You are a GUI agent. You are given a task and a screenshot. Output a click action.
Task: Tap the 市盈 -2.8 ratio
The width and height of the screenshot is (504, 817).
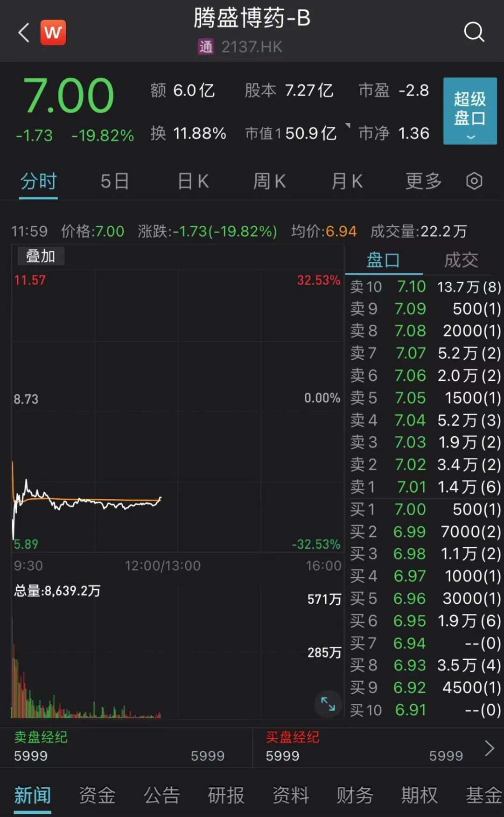pos(393,90)
